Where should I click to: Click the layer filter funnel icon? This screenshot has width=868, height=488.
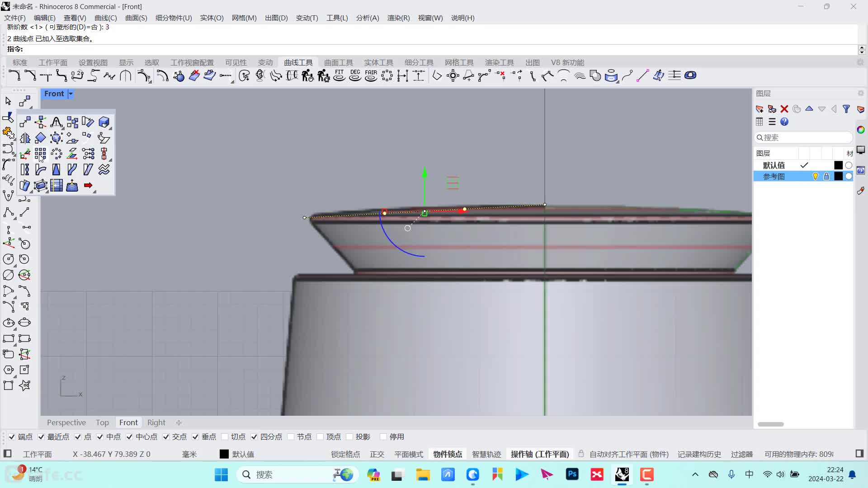(846, 109)
